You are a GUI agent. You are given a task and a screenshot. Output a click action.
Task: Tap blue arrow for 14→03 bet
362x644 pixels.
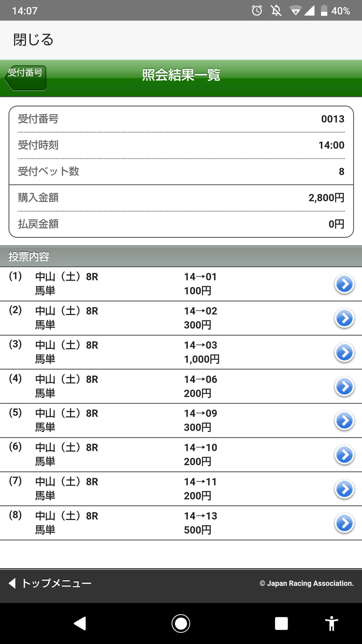344,353
